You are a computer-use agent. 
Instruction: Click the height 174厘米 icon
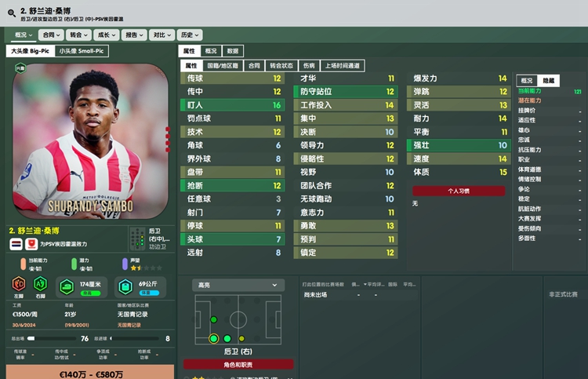point(67,287)
